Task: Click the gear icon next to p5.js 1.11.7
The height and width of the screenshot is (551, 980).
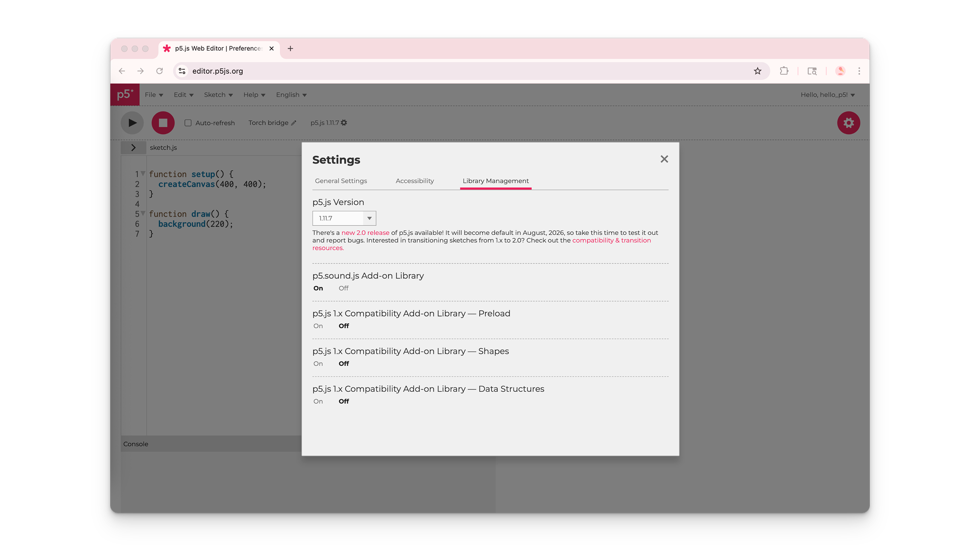Action: 344,123
